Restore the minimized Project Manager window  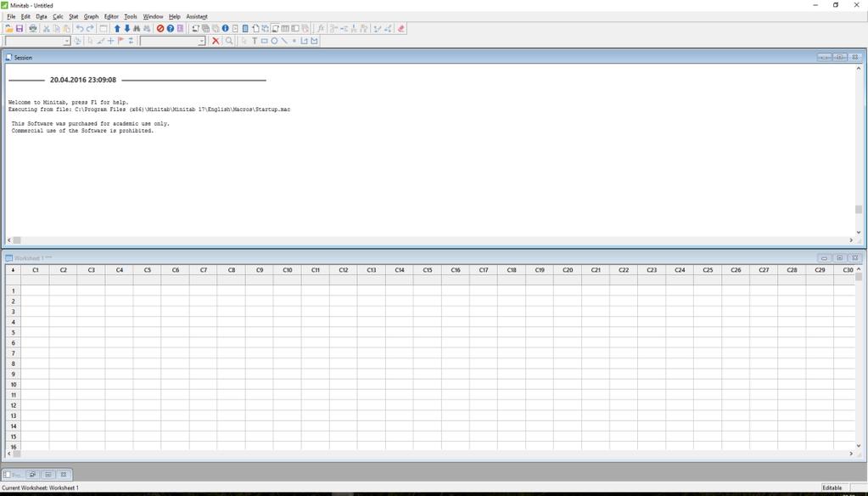(x=32, y=475)
